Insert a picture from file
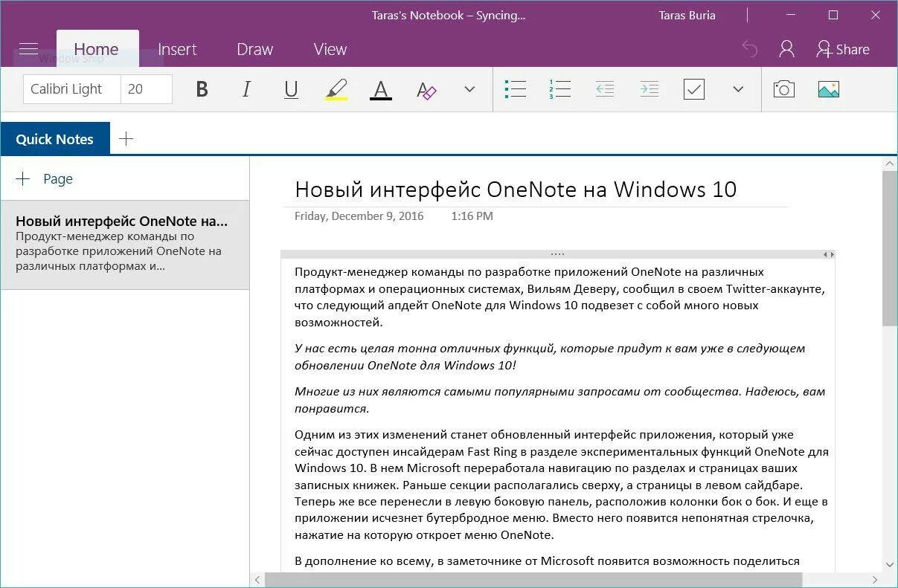The width and height of the screenshot is (898, 588). (x=828, y=89)
